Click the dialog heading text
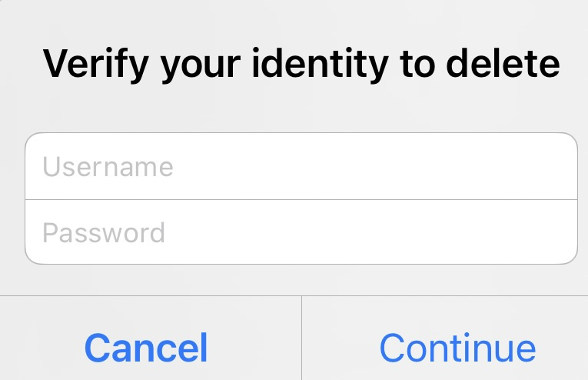The width and height of the screenshot is (588, 380). [301, 65]
